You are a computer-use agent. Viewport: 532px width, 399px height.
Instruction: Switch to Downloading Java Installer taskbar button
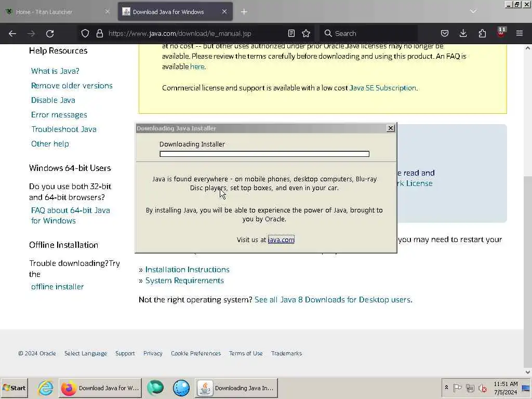[236, 388]
